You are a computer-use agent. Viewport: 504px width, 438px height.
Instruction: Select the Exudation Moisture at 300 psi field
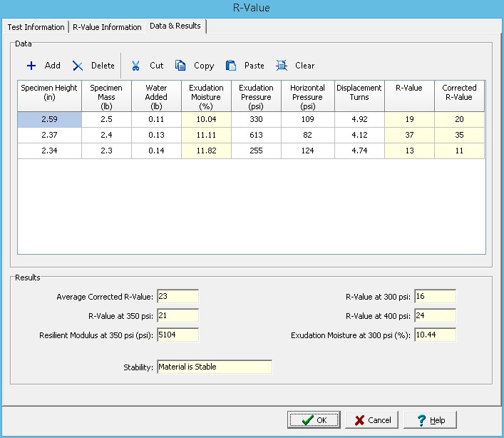(x=436, y=335)
